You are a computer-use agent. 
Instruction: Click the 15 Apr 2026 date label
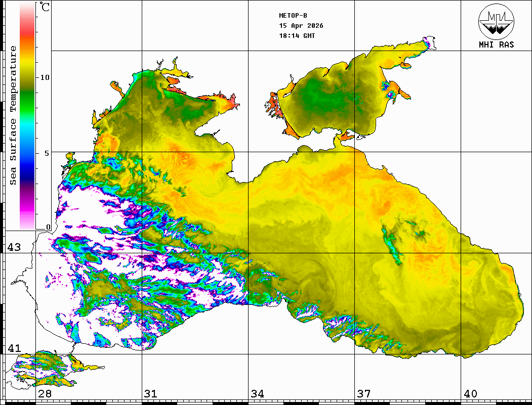(301, 26)
